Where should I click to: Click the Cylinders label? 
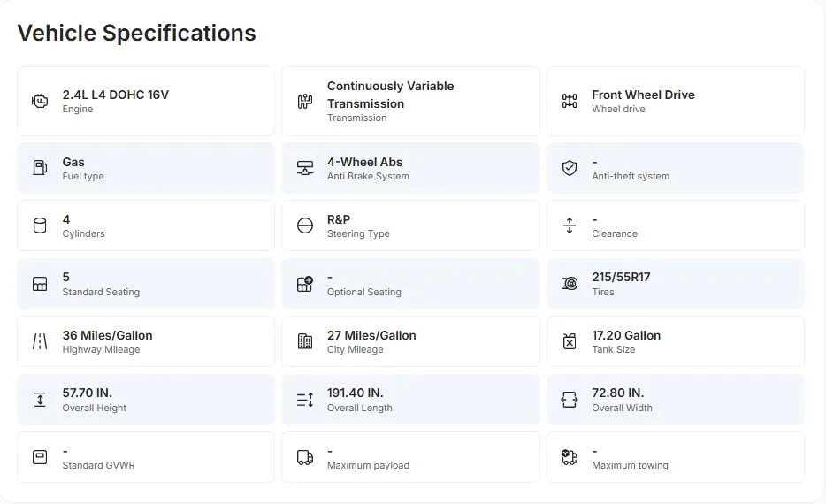pyautogui.click(x=83, y=233)
